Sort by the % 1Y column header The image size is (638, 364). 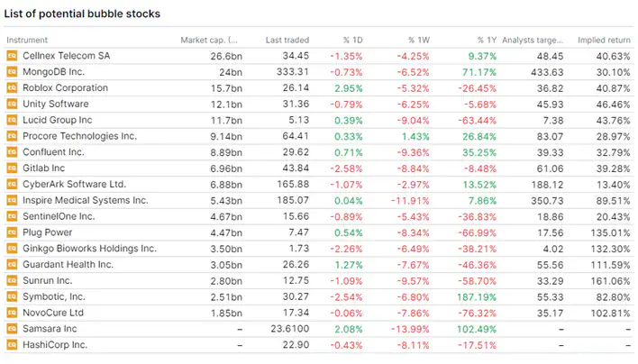[x=487, y=40]
